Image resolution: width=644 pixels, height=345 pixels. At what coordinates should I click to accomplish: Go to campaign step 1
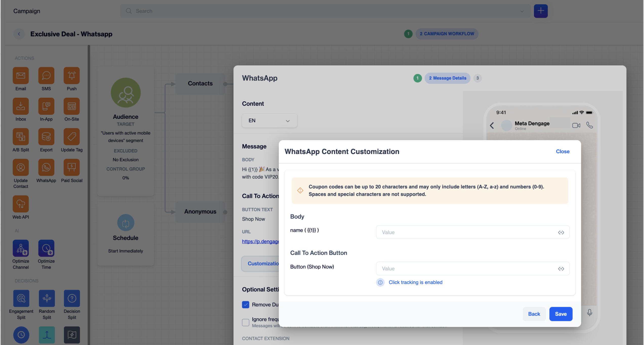click(408, 34)
